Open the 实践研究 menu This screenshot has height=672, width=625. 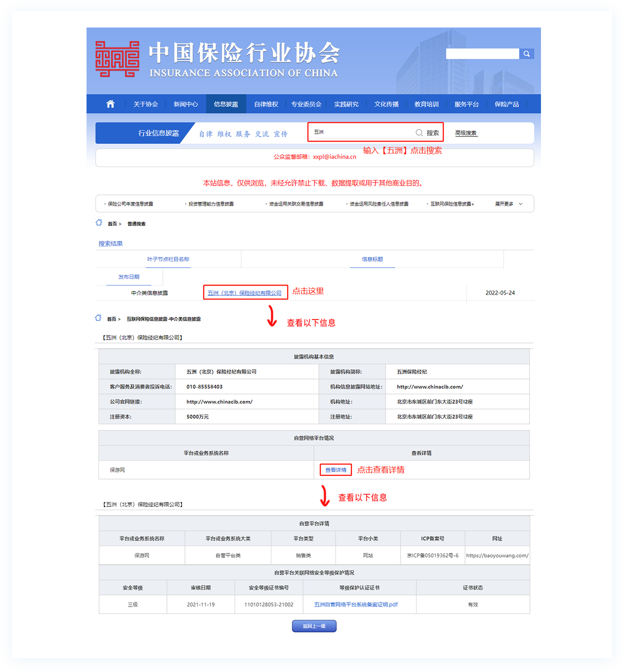[346, 104]
